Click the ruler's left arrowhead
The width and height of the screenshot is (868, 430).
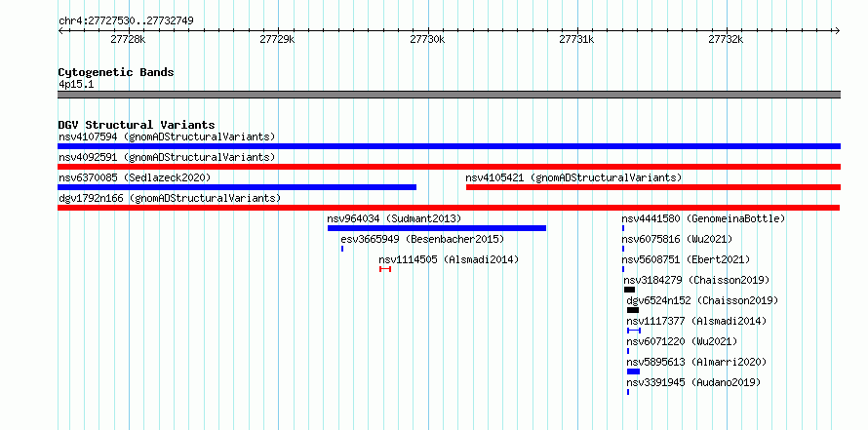(x=60, y=30)
